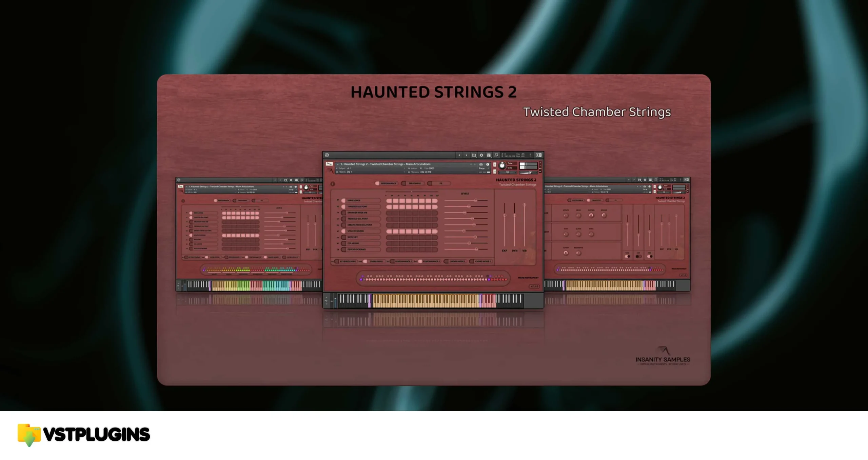Click first Sane Longs velocity cell in center window
Viewport: 868px width, 460px height.
(x=389, y=201)
